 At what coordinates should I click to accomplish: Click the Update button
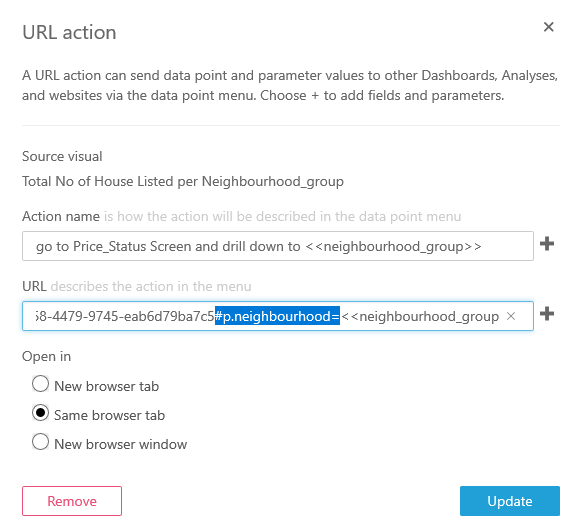[x=510, y=501]
